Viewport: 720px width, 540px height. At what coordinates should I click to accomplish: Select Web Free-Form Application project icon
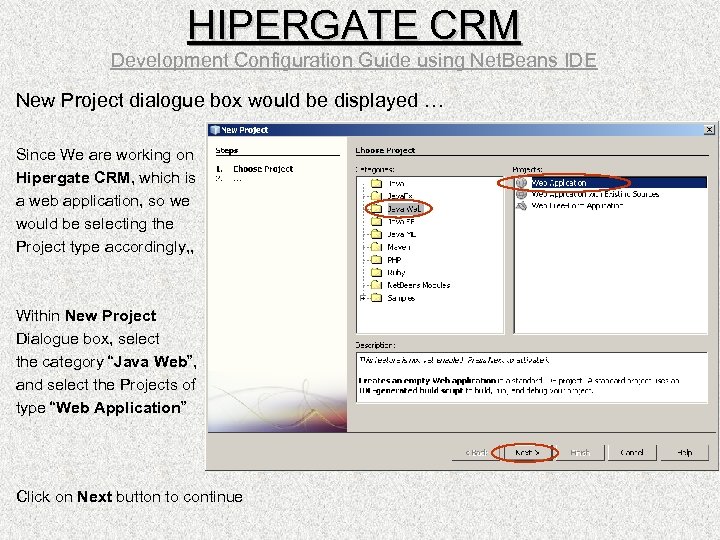click(x=521, y=206)
